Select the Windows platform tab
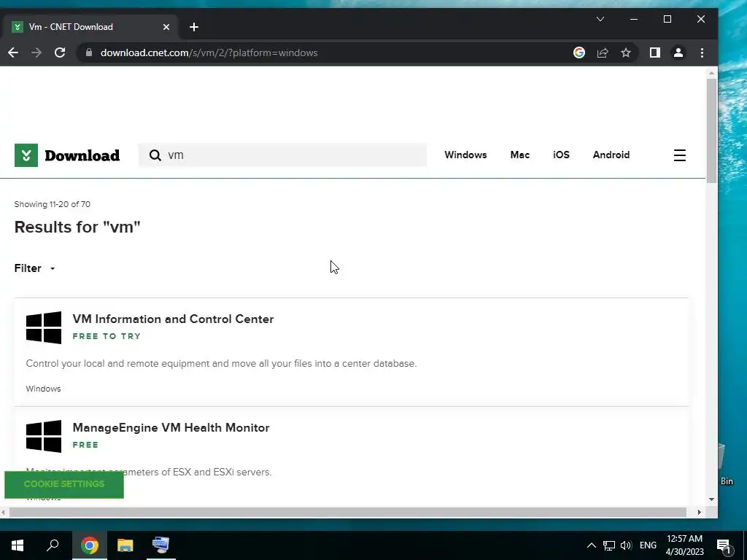Image resolution: width=747 pixels, height=560 pixels. pos(465,155)
